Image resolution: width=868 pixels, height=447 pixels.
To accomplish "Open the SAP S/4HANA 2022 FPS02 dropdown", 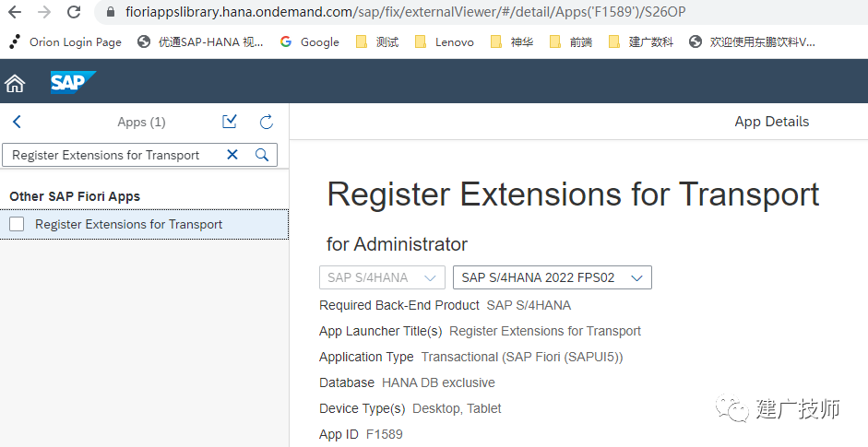I will [x=552, y=277].
